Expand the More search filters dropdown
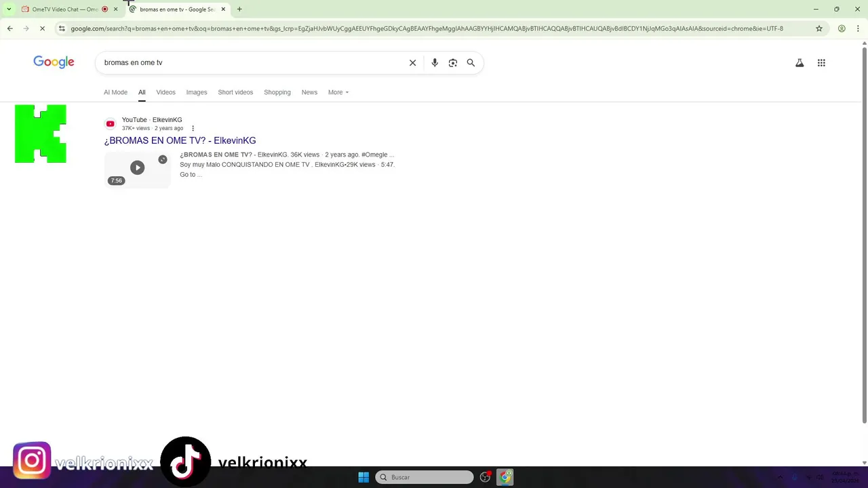This screenshot has width=868, height=488. 338,92
